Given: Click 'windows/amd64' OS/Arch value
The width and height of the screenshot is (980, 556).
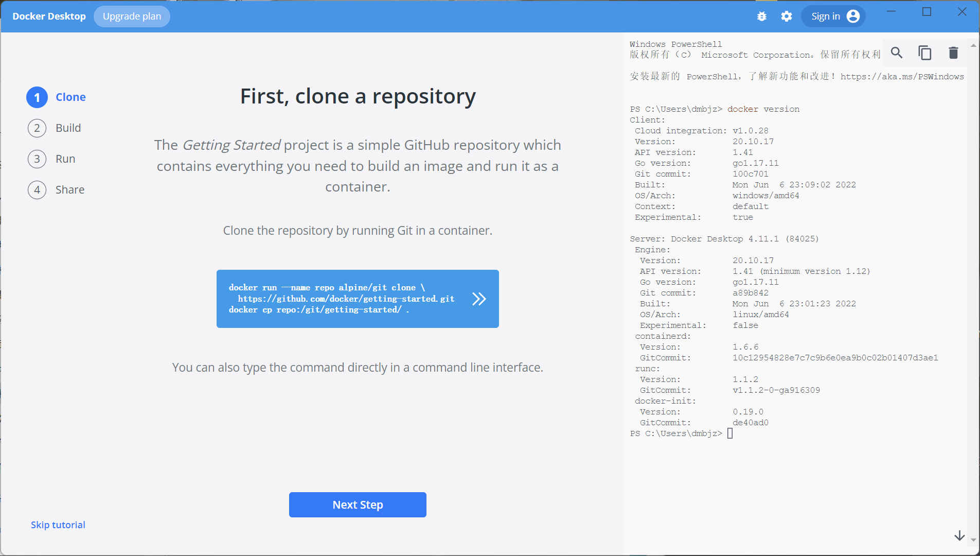Looking at the screenshot, I should (x=766, y=196).
